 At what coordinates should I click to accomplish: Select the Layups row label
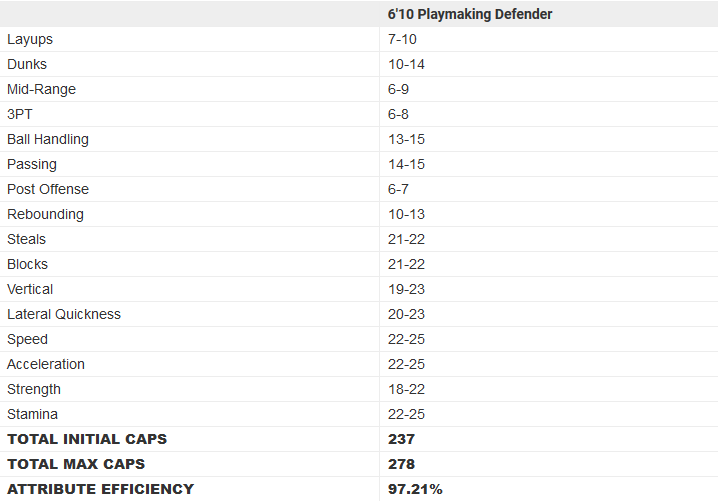(30, 39)
